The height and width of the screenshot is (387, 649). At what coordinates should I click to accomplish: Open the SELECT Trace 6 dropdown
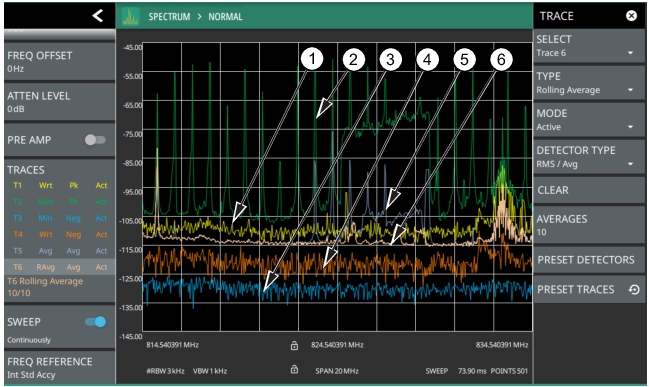[x=589, y=46]
